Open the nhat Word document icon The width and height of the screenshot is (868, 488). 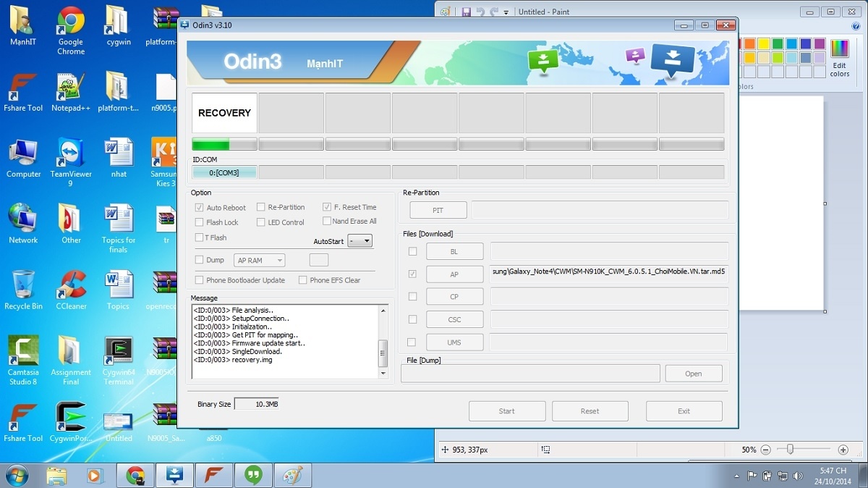pyautogui.click(x=119, y=158)
